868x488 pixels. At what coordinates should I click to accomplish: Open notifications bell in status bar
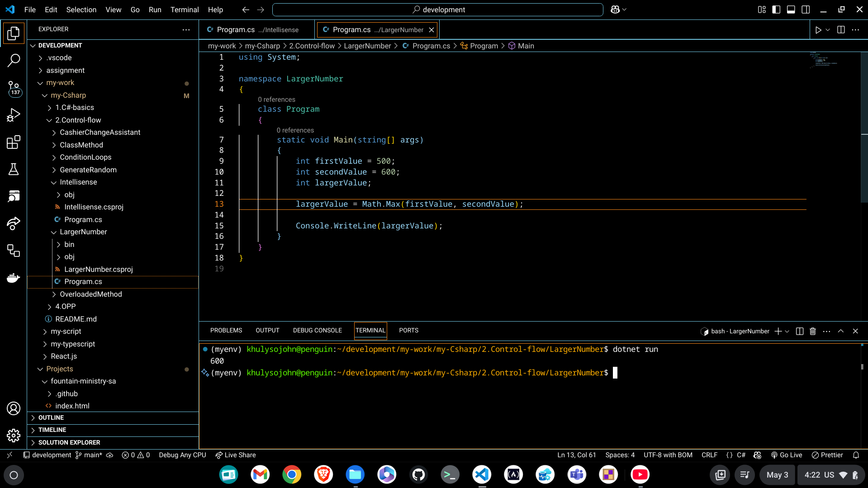click(856, 455)
